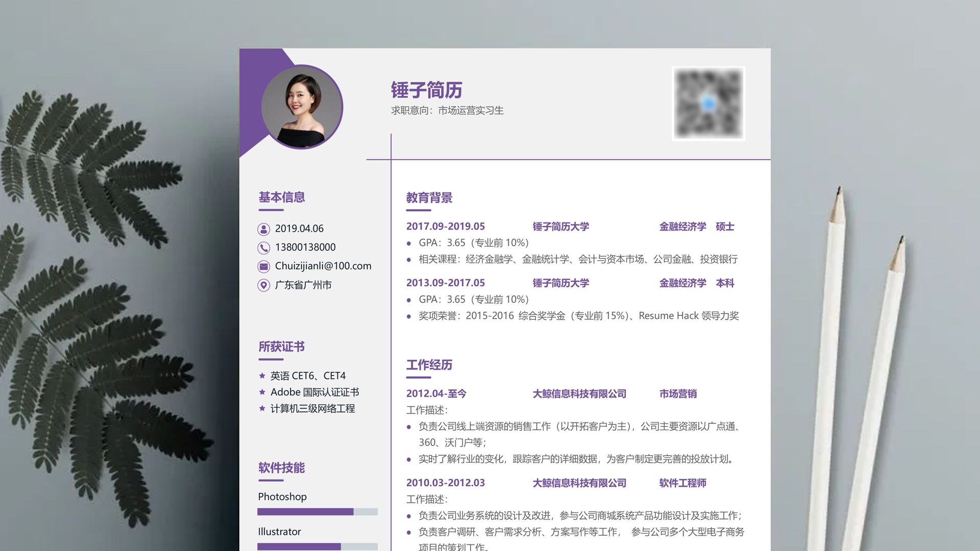This screenshot has height=551, width=980.
Task: Click the date text 2019.04.06
Action: [x=299, y=229]
